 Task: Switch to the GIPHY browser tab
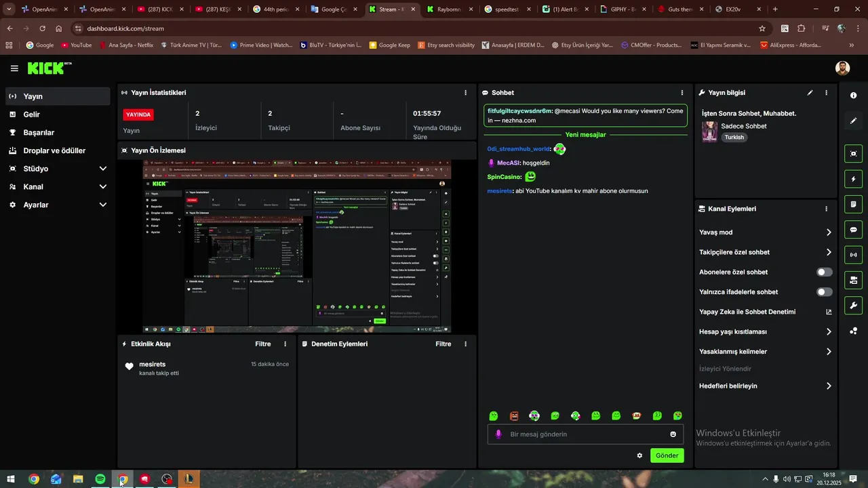(x=622, y=9)
